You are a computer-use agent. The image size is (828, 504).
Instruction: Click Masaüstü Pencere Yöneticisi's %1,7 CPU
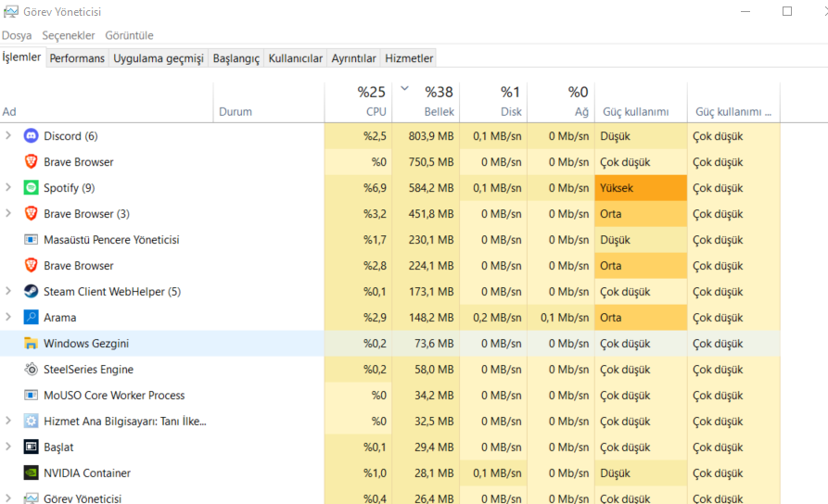pos(375,240)
